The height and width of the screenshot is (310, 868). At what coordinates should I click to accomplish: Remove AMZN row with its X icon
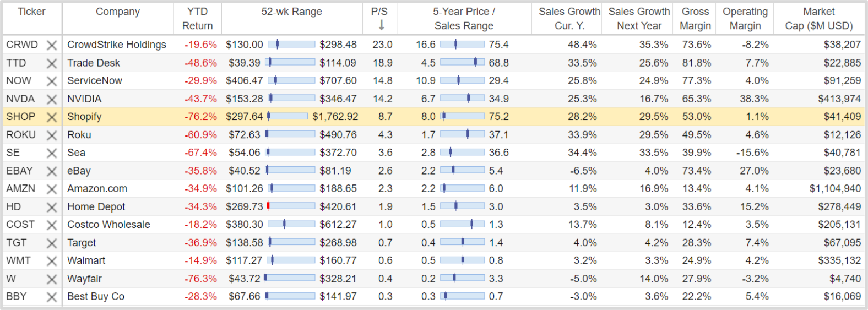(x=52, y=189)
